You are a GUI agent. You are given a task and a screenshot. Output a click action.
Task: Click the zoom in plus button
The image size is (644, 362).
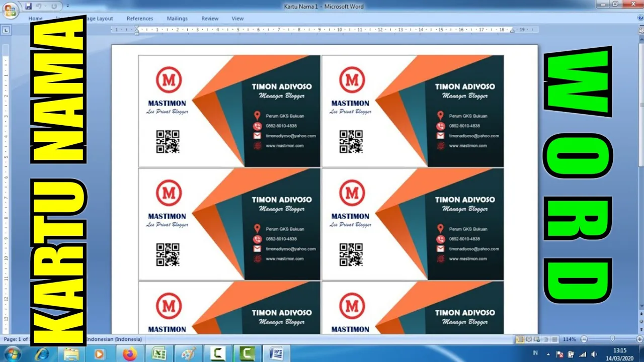(x=639, y=339)
